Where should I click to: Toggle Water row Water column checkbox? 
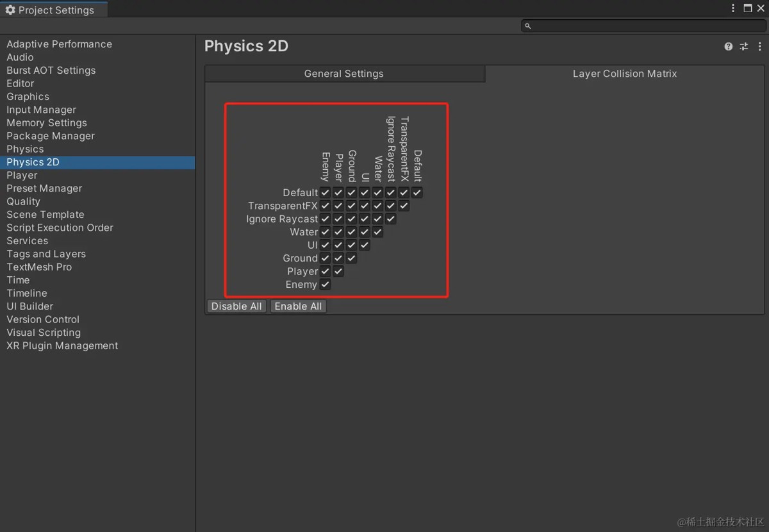[x=377, y=232]
